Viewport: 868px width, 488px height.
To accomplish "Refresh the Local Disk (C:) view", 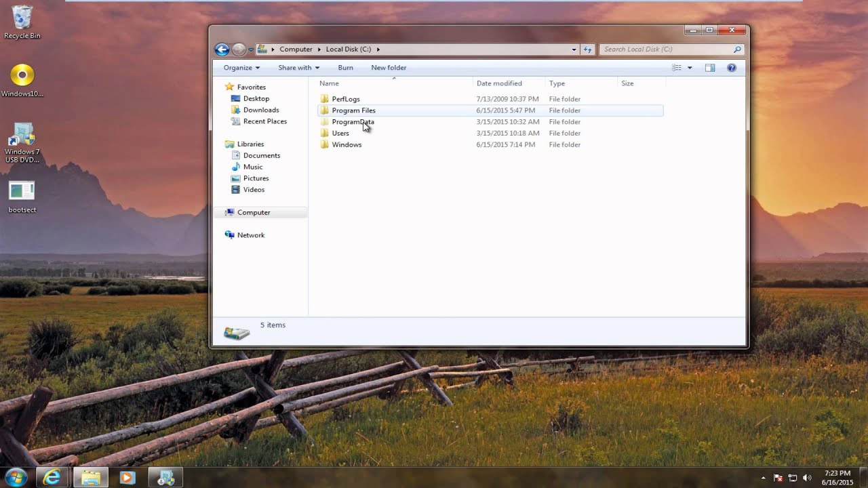I will coord(588,49).
